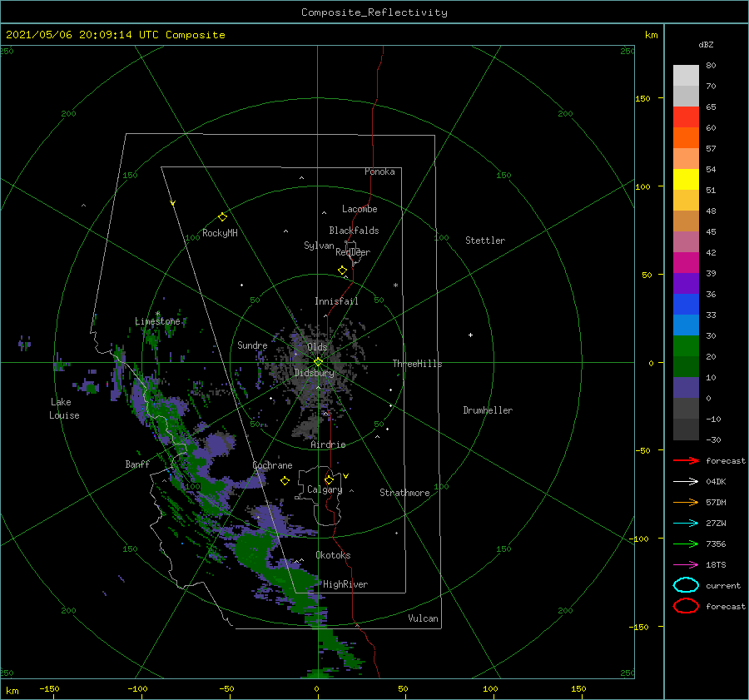The image size is (749, 700).
Task: Click the Blackfalds city label
Action: [x=354, y=231]
